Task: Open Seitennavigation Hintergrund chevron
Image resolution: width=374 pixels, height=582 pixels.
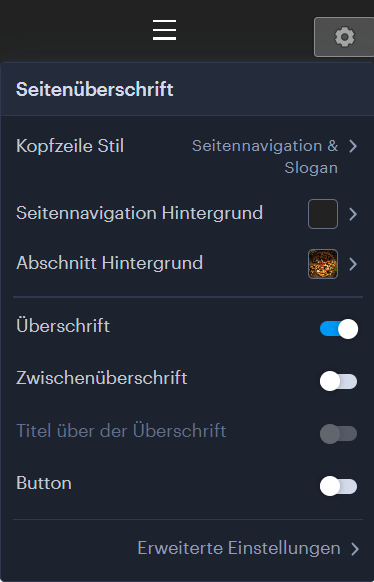Action: click(x=353, y=214)
